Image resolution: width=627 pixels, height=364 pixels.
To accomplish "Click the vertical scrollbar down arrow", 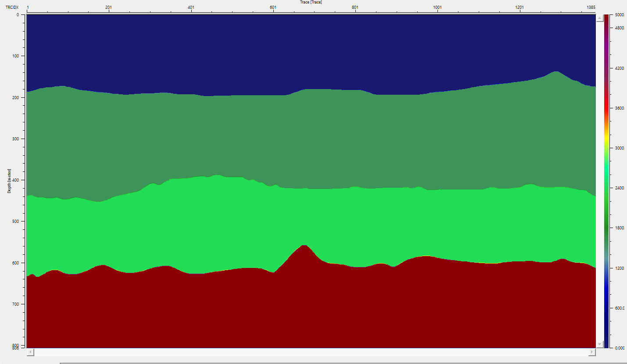I will 599,344.
